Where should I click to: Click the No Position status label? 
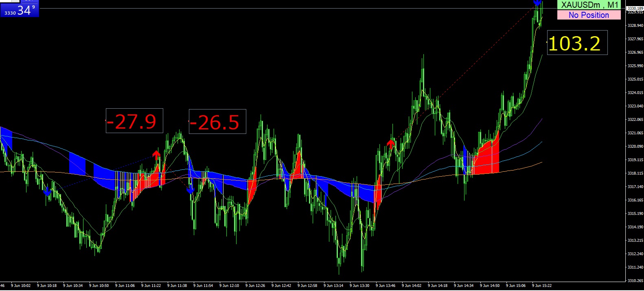(589, 15)
